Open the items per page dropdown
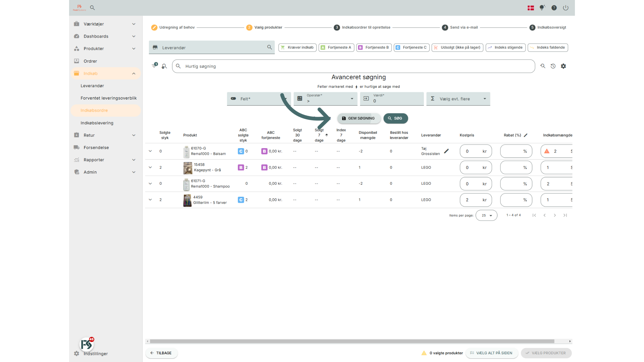Viewport: 644px width, 362px height. coord(486,215)
